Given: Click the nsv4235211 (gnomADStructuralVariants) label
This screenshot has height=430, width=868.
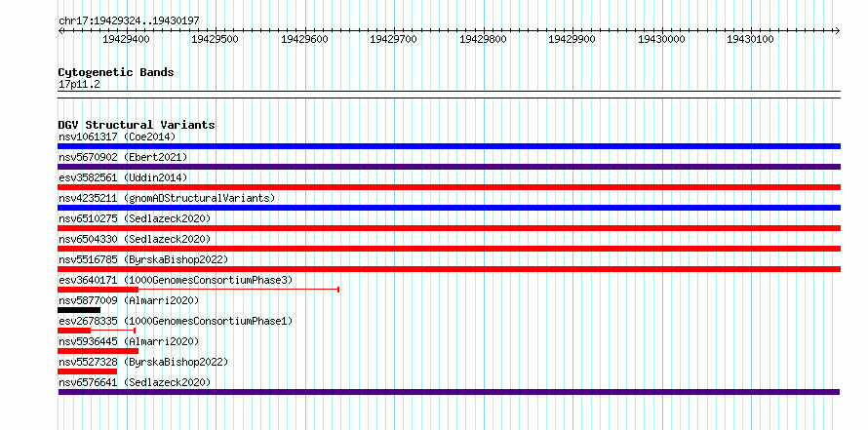Looking at the screenshot, I should pos(167,198).
